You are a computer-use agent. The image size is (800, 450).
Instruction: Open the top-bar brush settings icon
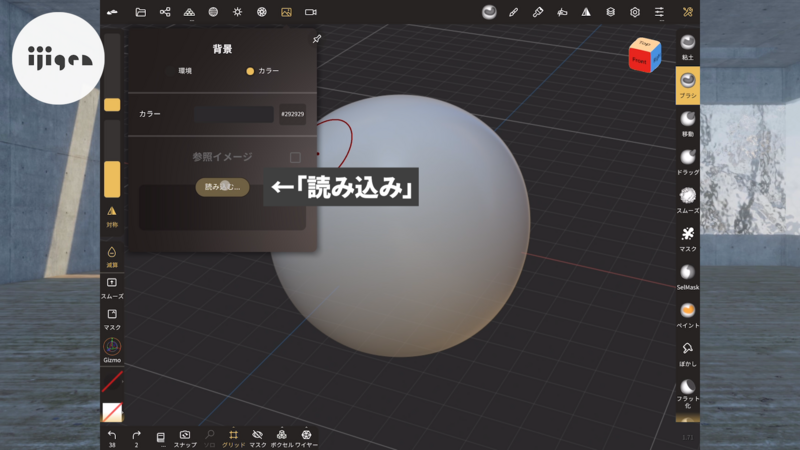click(x=489, y=12)
